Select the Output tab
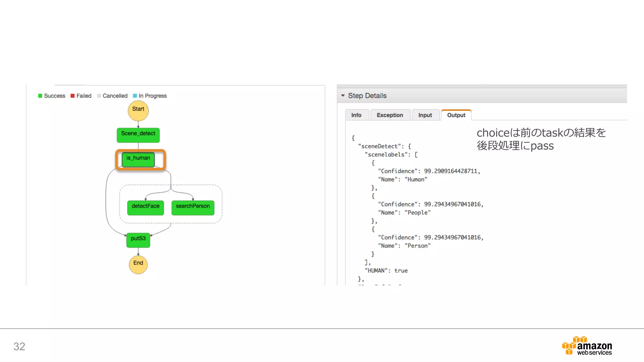 tap(456, 115)
